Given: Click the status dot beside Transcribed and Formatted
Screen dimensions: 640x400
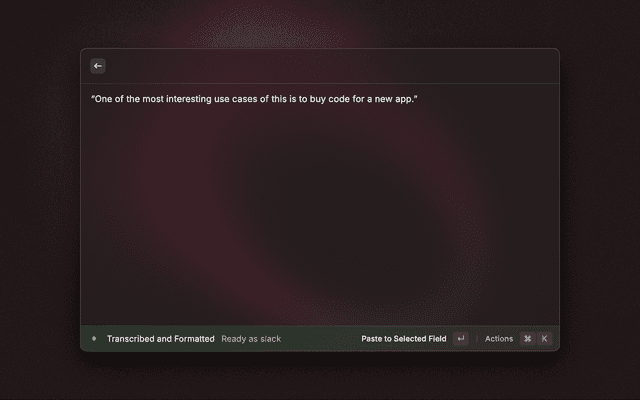Looking at the screenshot, I should click(94, 338).
